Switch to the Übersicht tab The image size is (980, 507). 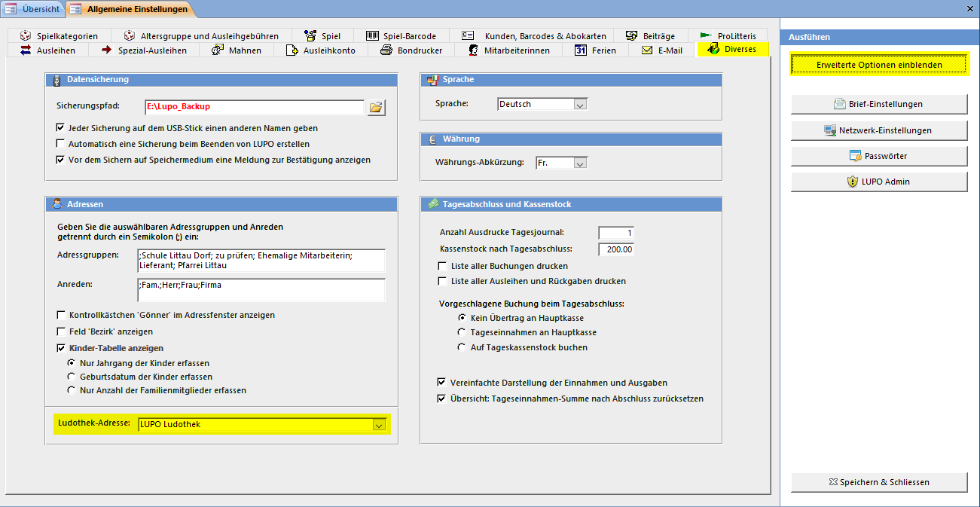pos(33,8)
